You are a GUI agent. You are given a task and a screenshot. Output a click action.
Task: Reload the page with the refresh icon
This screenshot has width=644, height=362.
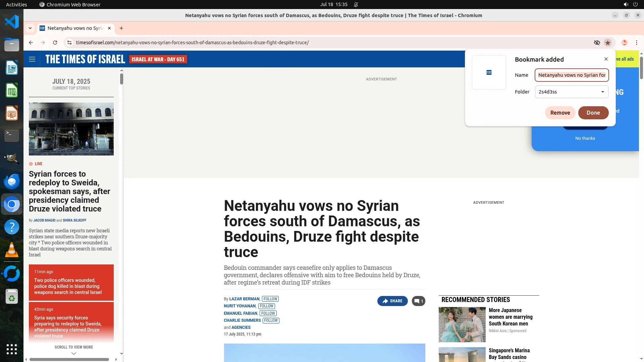(55, 43)
